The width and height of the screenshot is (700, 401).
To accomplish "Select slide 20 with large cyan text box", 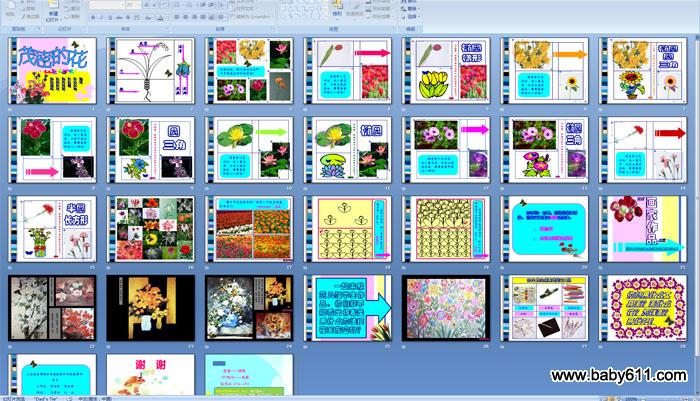I will [544, 229].
